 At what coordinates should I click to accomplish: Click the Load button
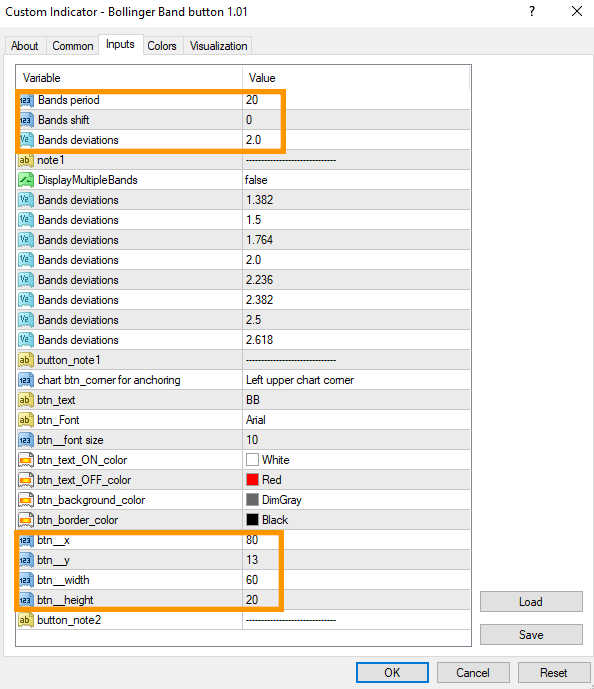point(531,602)
